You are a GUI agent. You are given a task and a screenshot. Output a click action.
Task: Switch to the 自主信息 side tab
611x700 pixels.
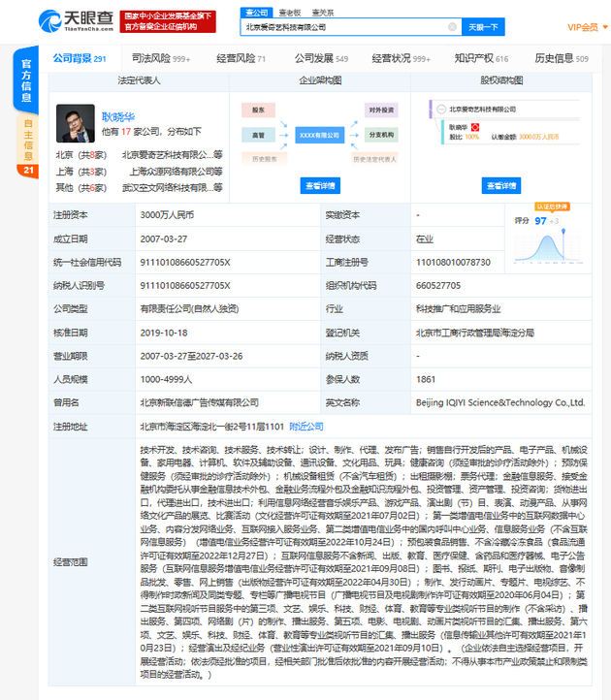(28, 140)
